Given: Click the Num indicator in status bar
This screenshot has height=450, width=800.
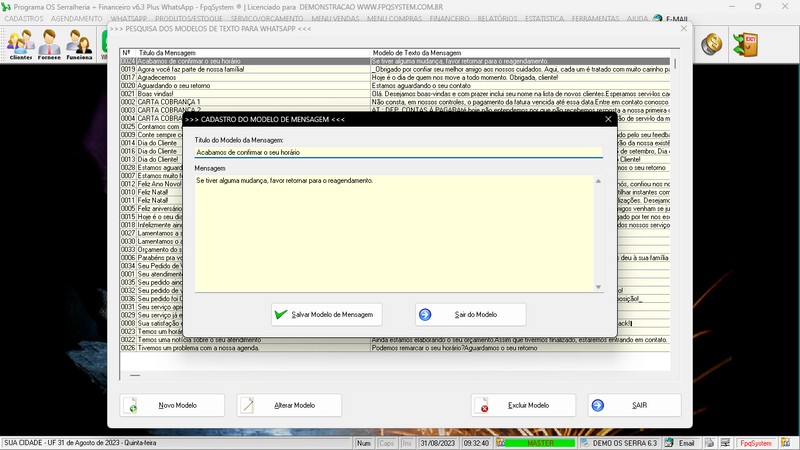Looking at the screenshot, I should (x=364, y=443).
